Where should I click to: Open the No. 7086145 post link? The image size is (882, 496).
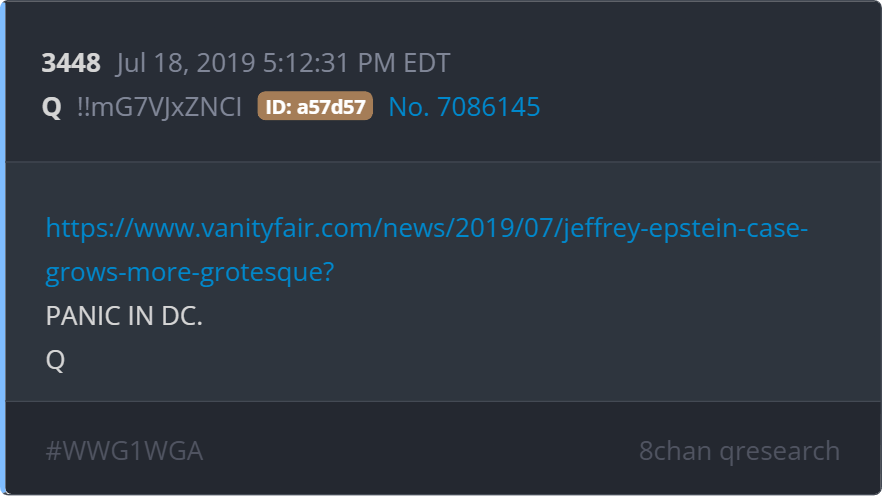464,107
